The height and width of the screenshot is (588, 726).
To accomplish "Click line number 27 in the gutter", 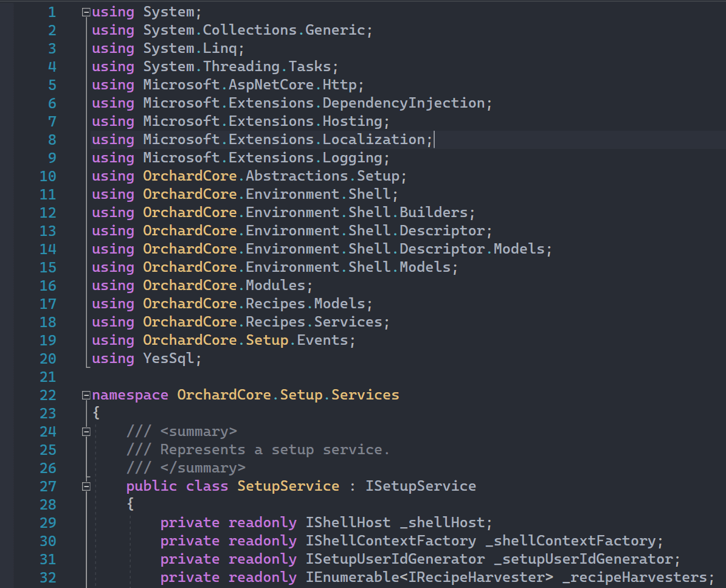I will tap(48, 486).
